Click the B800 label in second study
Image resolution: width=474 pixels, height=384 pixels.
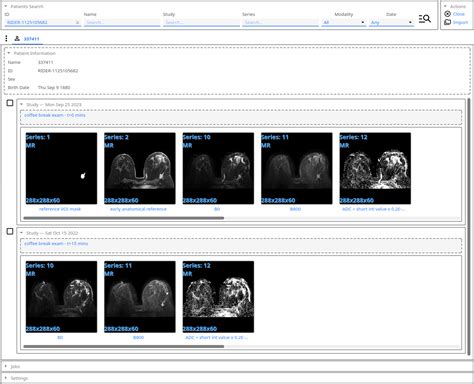(138, 337)
